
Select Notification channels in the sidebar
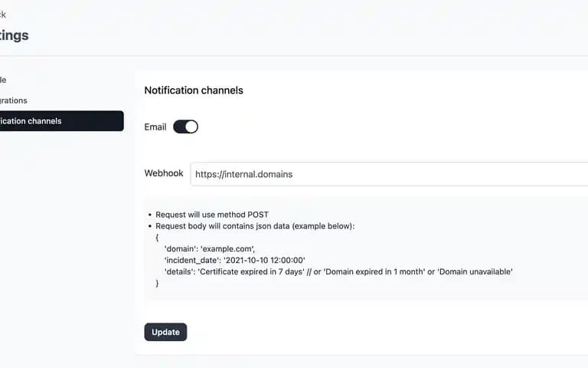[61, 121]
